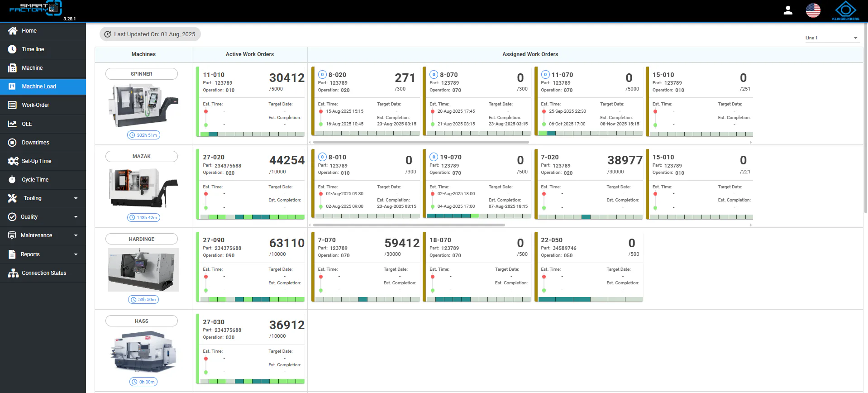The height and width of the screenshot is (393, 868).
Task: Click the HARDINGE machine button
Action: coord(142,239)
